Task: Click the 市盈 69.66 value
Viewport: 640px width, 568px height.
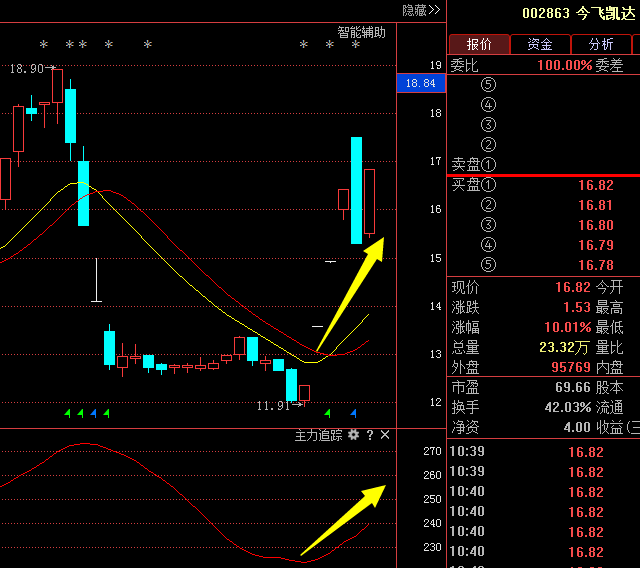Action: 573,387
